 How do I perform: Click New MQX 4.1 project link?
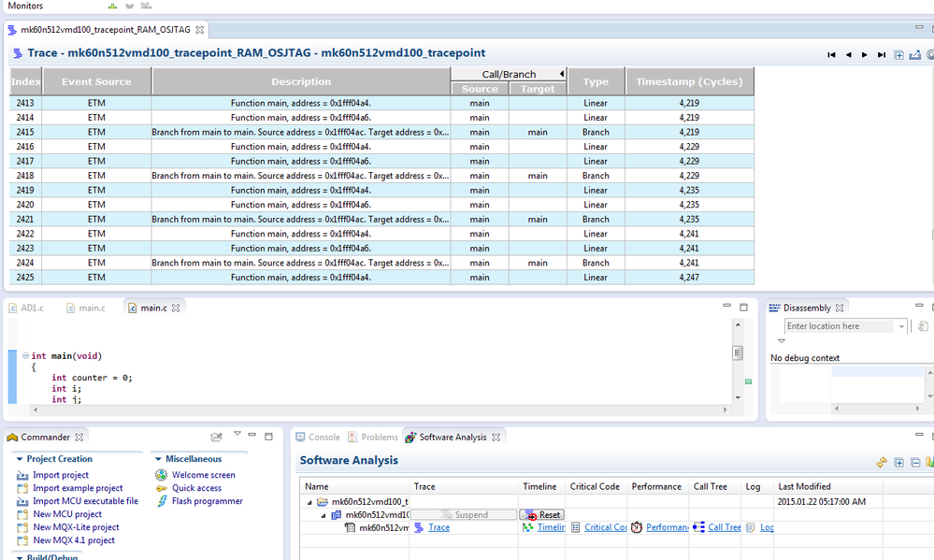pos(74,540)
